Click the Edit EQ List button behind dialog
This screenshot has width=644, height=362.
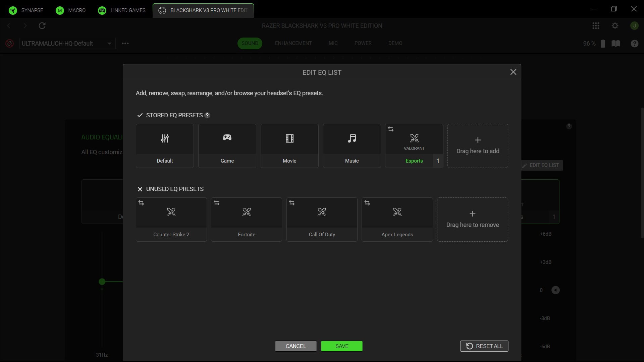[x=542, y=165]
